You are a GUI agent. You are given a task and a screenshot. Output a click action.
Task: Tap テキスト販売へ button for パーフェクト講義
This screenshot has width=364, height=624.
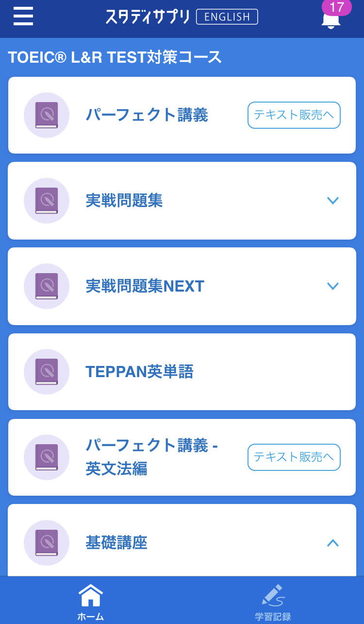tap(294, 115)
